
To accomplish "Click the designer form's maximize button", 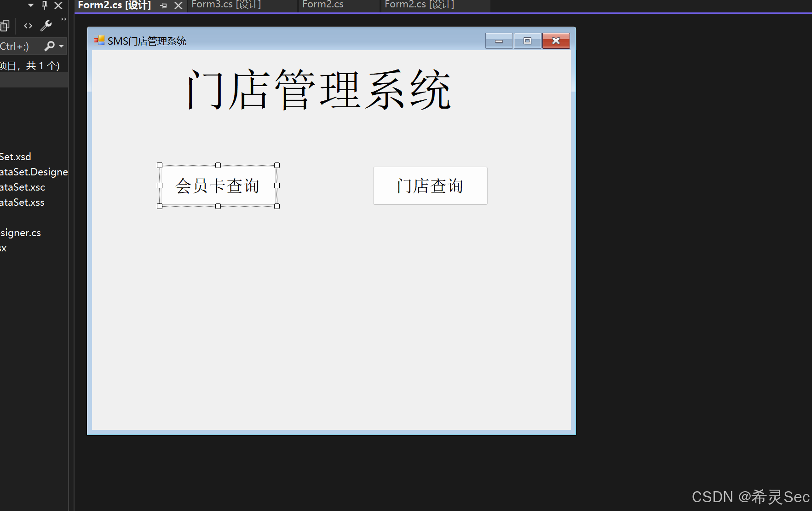I will coord(528,41).
